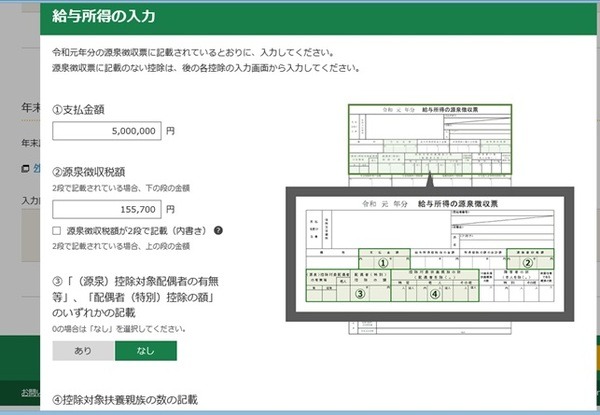600x415 pixels.
Task: Click the heading ①支払金額
Action: (78, 110)
